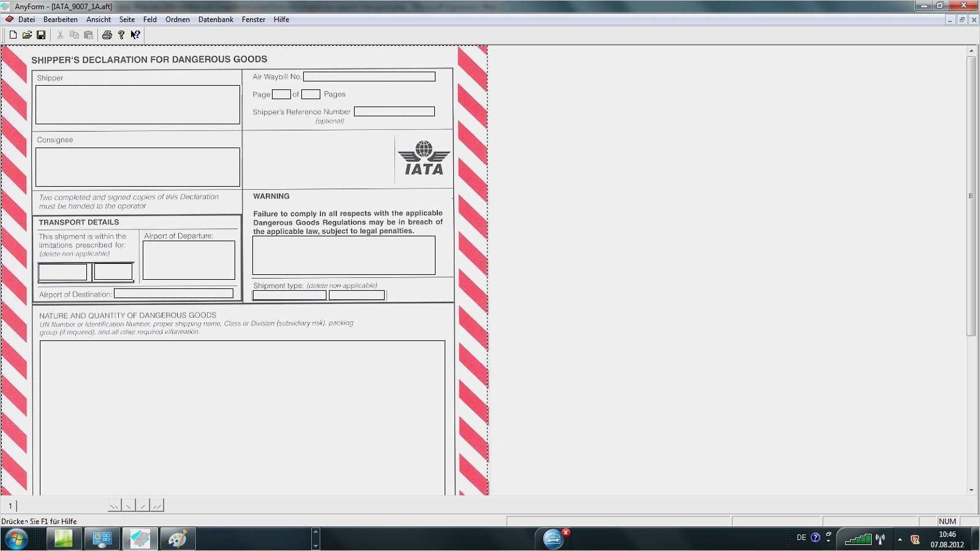
Task: Go to last page navigation button
Action: [157, 506]
